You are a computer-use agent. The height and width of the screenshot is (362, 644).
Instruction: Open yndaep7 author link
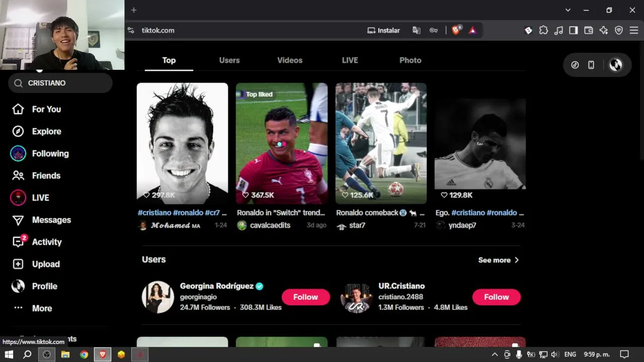462,225
